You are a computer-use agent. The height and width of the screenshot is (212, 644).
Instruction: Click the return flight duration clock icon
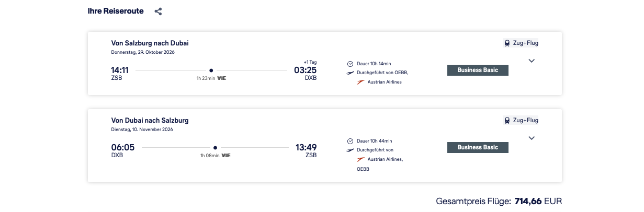350,141
